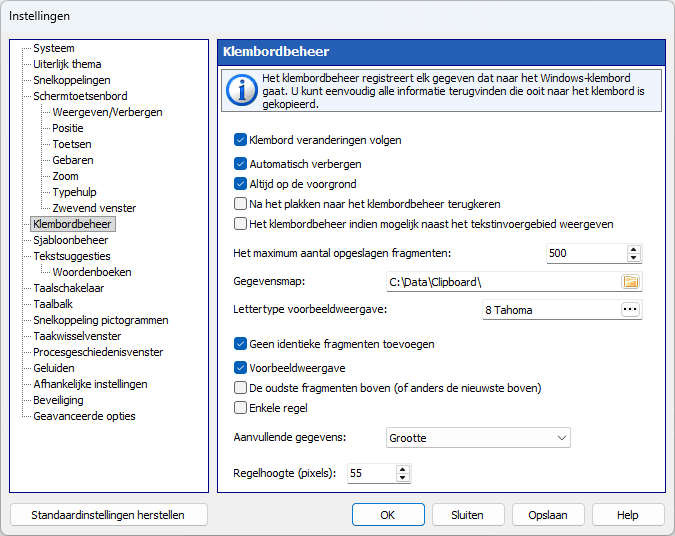Click the blue information icon
The image size is (675, 536).
[242, 90]
